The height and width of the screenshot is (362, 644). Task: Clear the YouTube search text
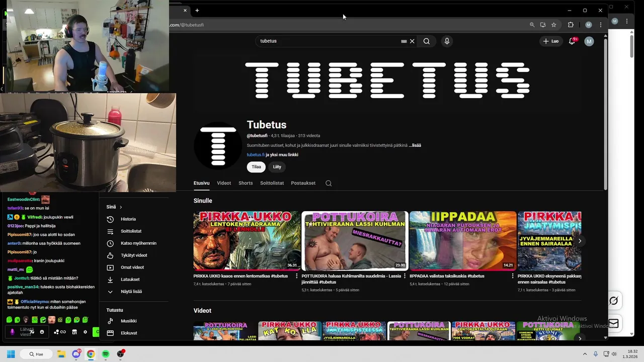click(x=412, y=41)
